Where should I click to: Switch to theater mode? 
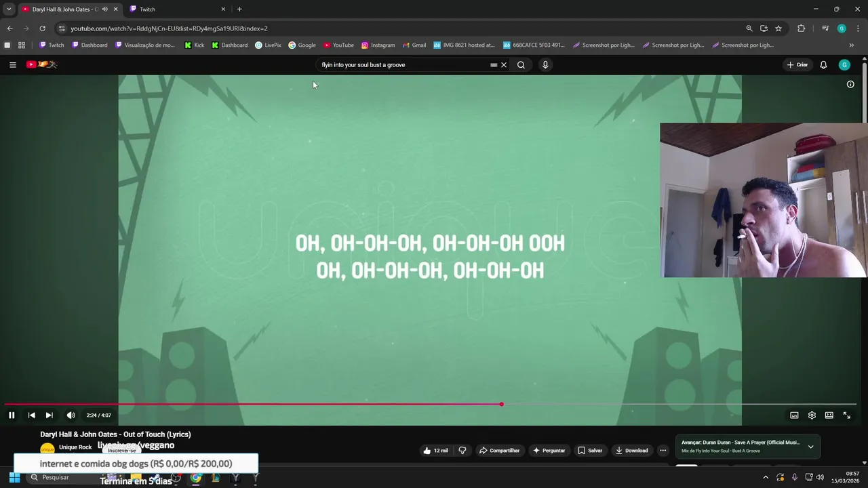[x=829, y=415]
